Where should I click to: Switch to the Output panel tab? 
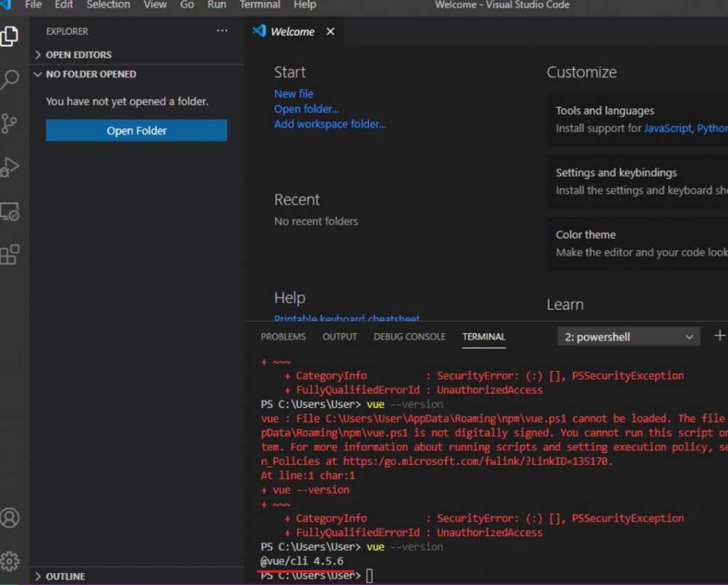pos(340,337)
